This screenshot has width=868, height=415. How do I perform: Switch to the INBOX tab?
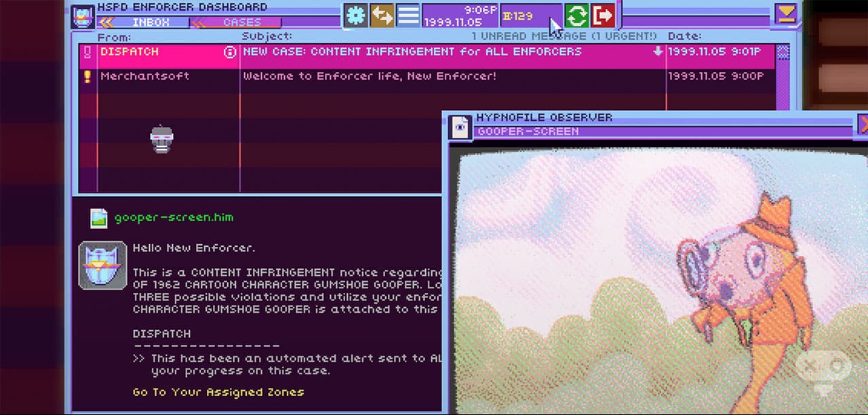[x=142, y=22]
